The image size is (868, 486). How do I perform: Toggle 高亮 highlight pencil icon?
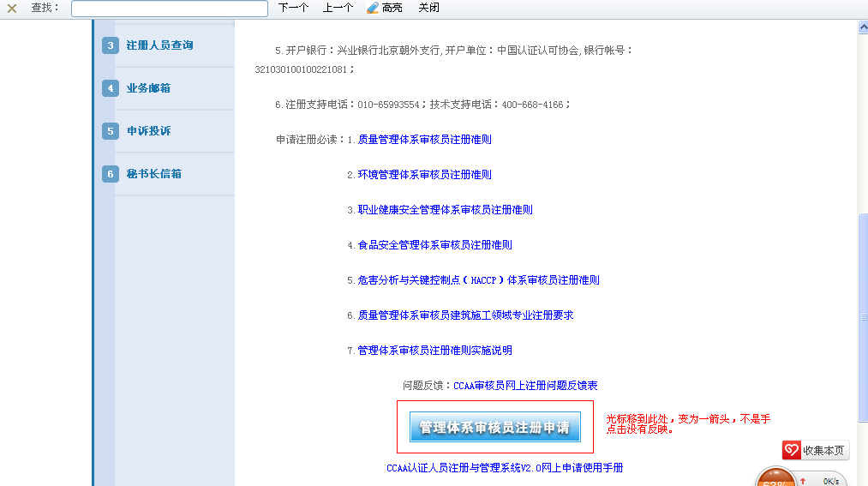[373, 8]
